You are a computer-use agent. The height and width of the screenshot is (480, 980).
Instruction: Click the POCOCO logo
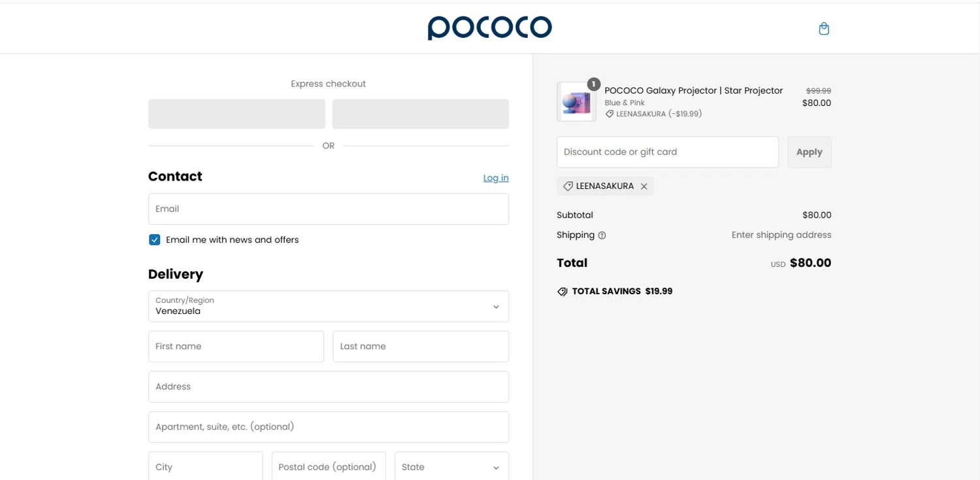click(x=490, y=27)
